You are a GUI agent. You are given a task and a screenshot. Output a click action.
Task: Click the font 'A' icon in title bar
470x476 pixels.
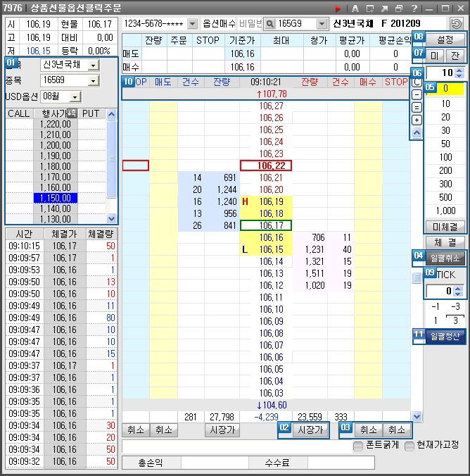(x=355, y=8)
